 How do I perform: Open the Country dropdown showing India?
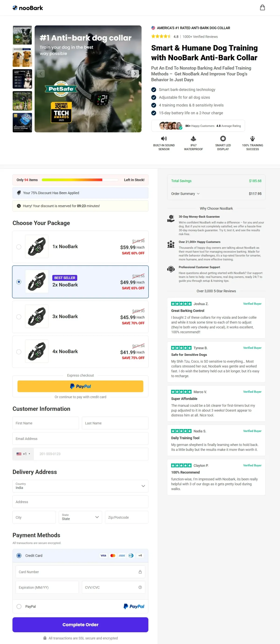click(80, 486)
